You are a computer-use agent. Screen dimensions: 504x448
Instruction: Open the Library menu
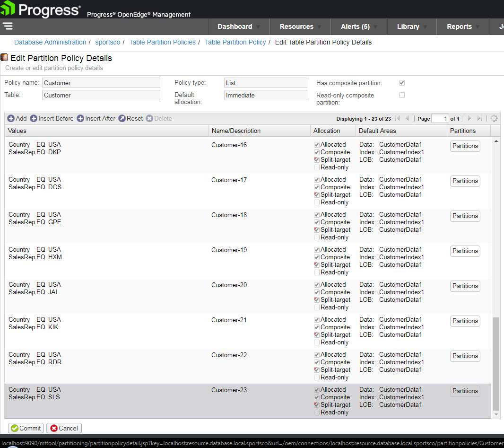pos(412,26)
